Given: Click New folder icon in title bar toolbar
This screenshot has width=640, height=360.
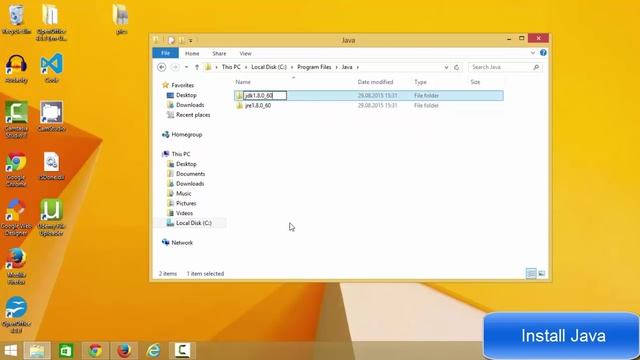Looking at the screenshot, I should 181,40.
